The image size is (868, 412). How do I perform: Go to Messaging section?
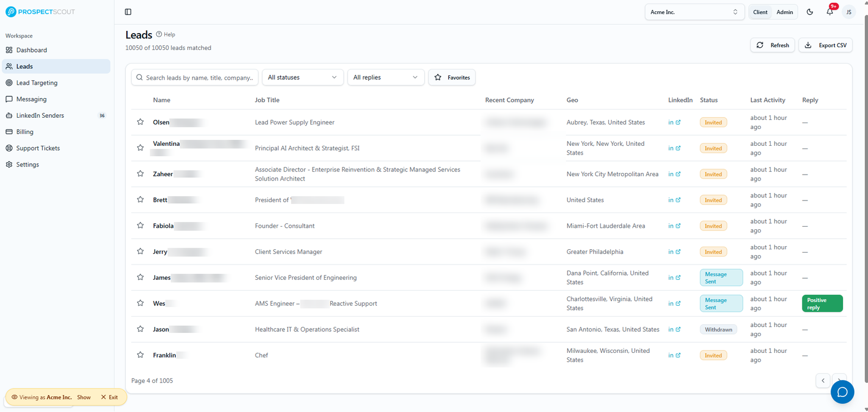pos(56,99)
